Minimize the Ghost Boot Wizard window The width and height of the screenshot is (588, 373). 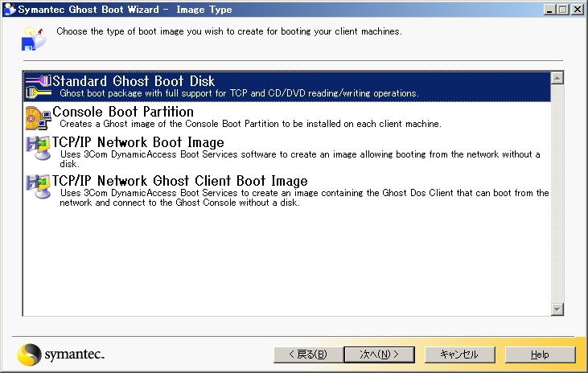(x=549, y=10)
